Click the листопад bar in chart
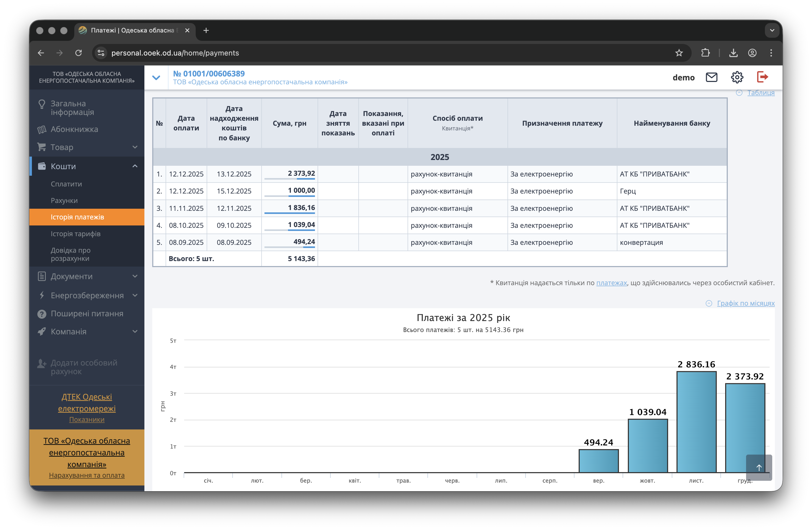This screenshot has height=530, width=812. tap(696, 422)
